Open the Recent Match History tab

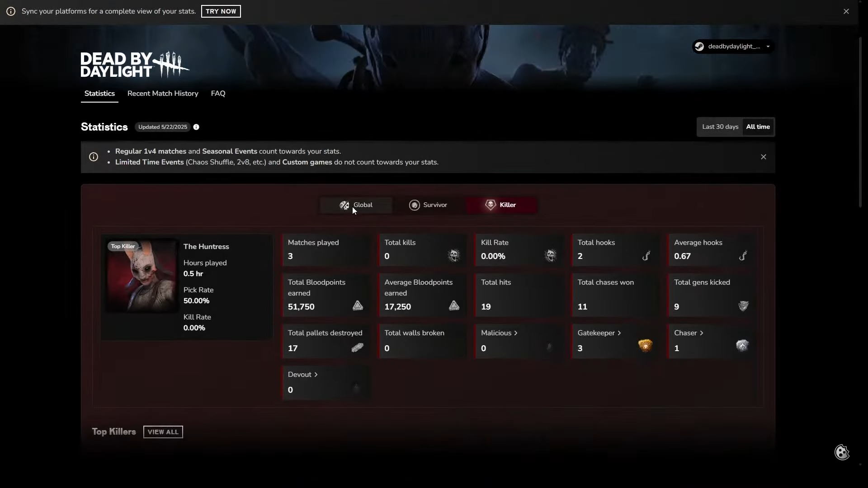point(163,94)
